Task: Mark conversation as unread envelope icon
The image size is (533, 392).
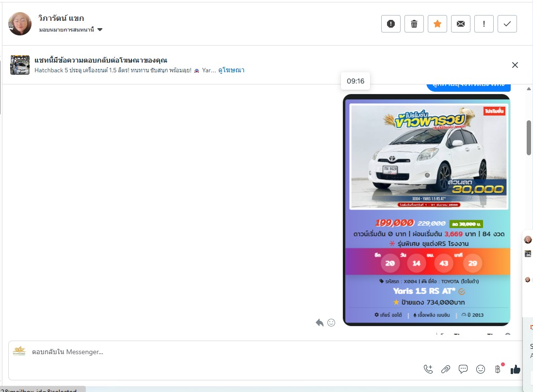Action: (x=461, y=24)
